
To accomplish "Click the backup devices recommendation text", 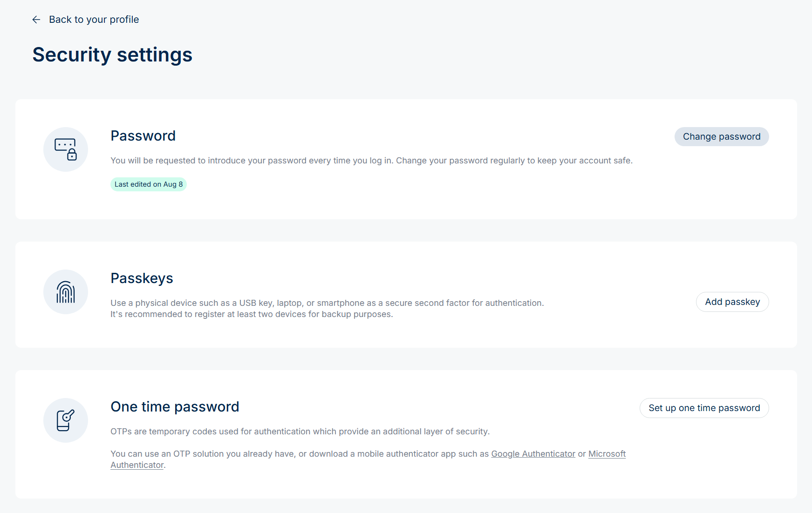I will point(252,314).
